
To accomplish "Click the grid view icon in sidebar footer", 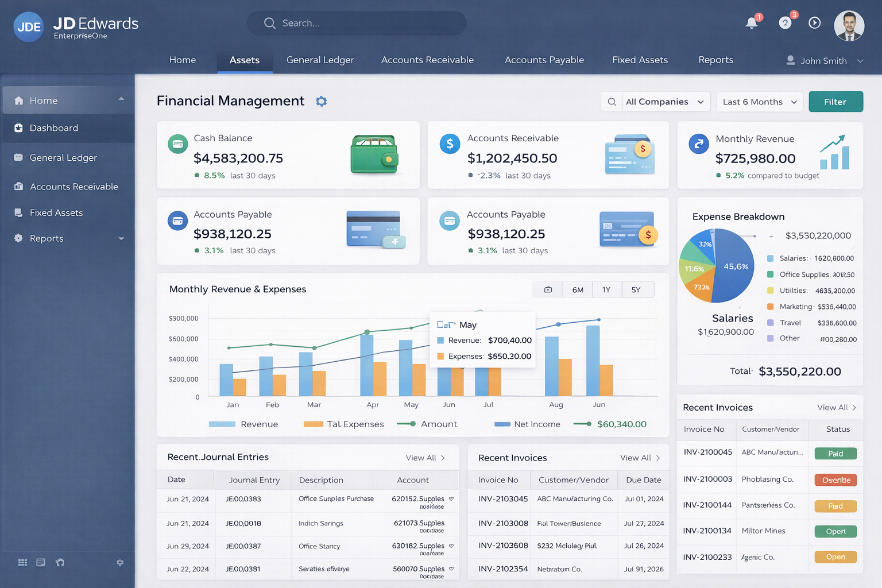I will pos(22,563).
